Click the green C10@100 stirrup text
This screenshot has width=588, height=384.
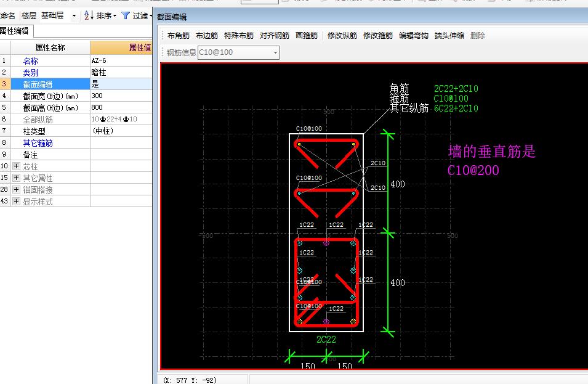coord(451,99)
